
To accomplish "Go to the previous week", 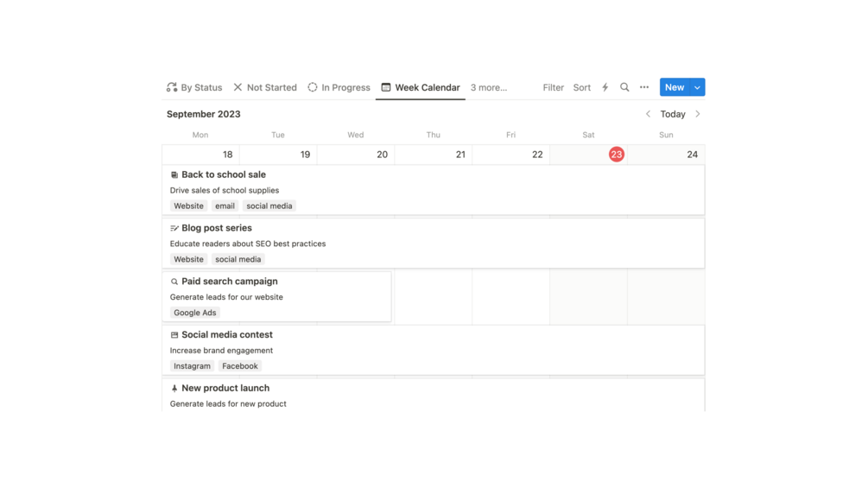I will tap(648, 114).
